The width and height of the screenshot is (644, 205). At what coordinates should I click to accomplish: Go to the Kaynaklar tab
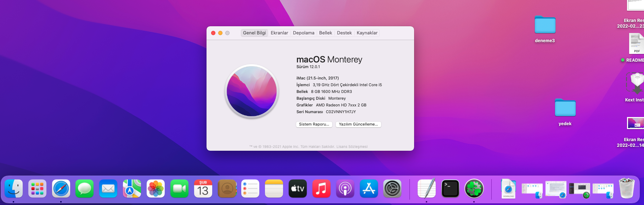pos(367,33)
